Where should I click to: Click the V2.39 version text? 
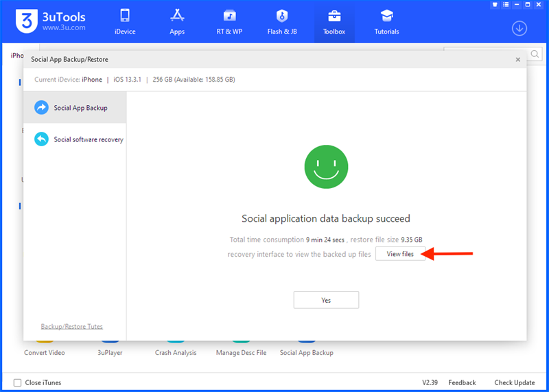point(430,382)
